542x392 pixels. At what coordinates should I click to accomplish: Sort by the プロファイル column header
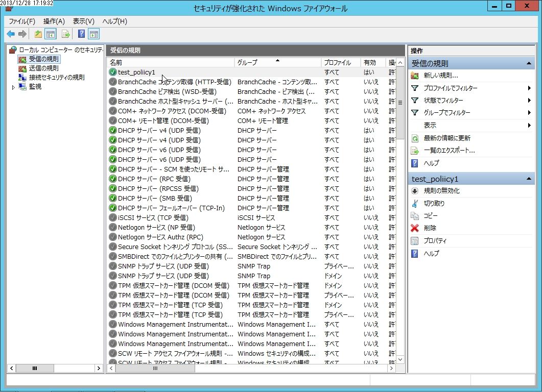pyautogui.click(x=341, y=62)
